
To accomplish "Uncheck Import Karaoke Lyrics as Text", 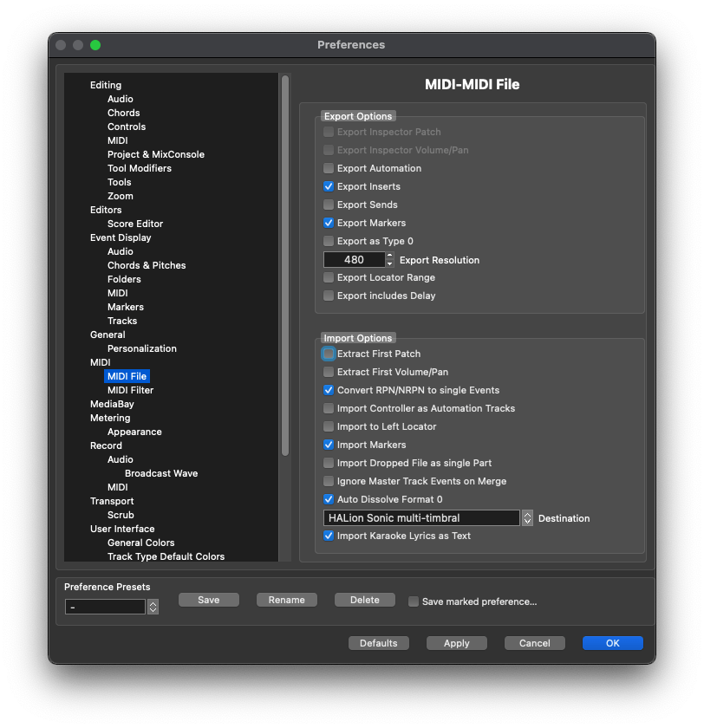I will tap(329, 536).
